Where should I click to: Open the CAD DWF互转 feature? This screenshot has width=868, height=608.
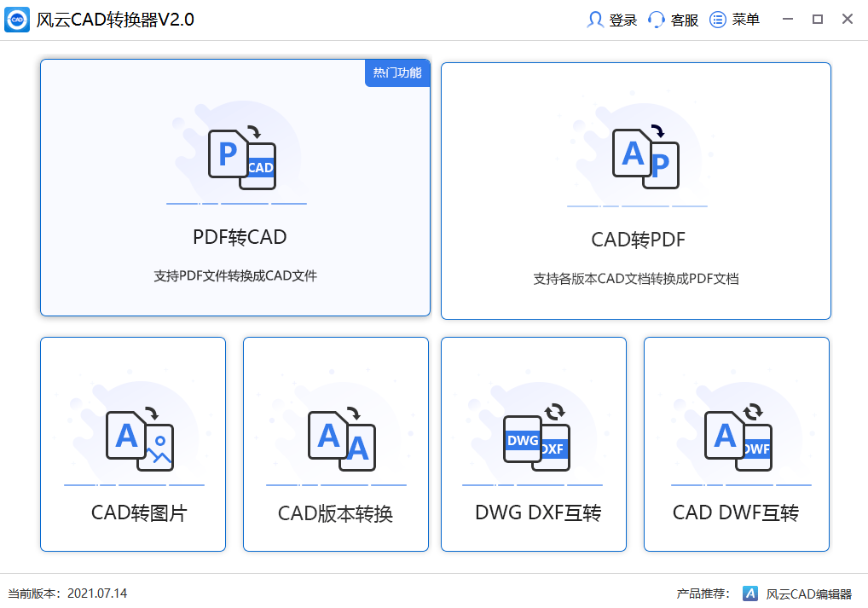click(x=736, y=443)
